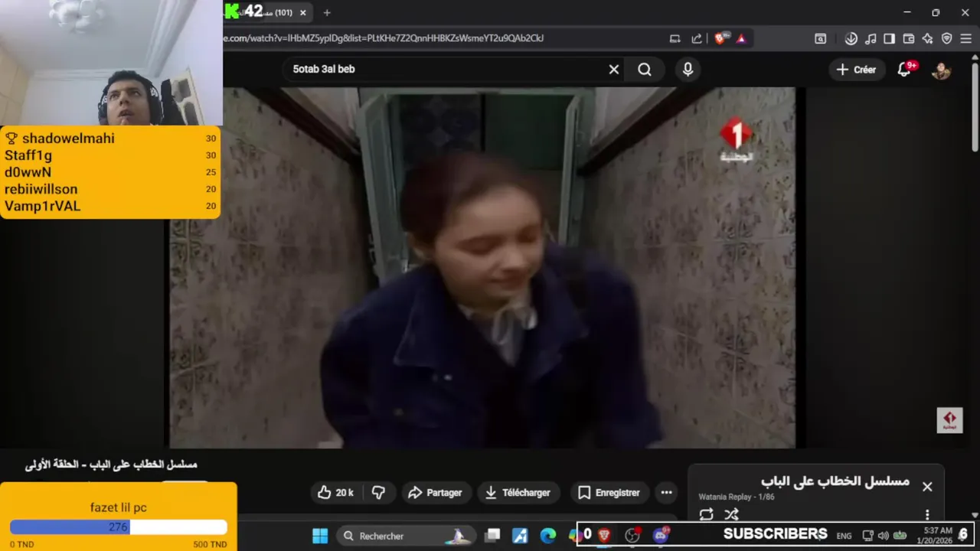
Task: Click the share page icon in address bar
Action: [x=697, y=38]
